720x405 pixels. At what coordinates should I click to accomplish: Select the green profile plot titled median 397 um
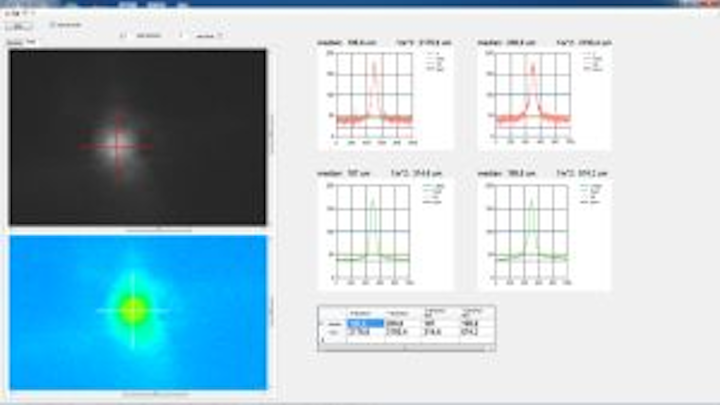pos(385,234)
